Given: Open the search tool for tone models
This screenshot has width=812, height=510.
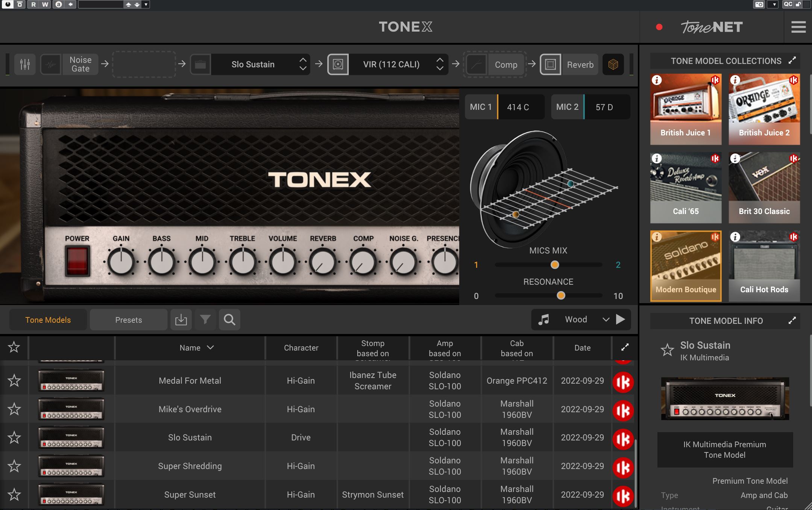Looking at the screenshot, I should coord(229,319).
